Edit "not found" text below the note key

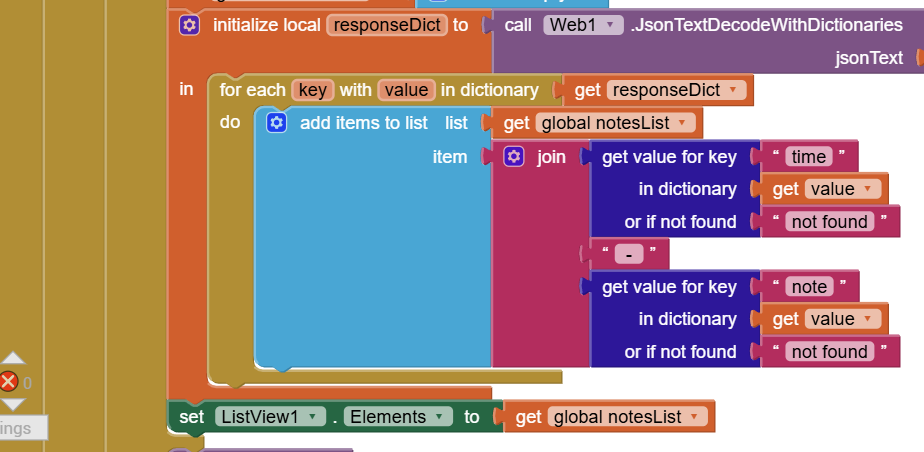829,352
